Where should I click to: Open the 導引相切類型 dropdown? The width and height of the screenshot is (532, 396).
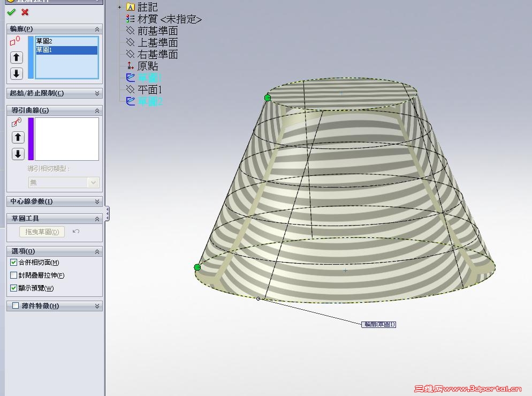[64, 182]
